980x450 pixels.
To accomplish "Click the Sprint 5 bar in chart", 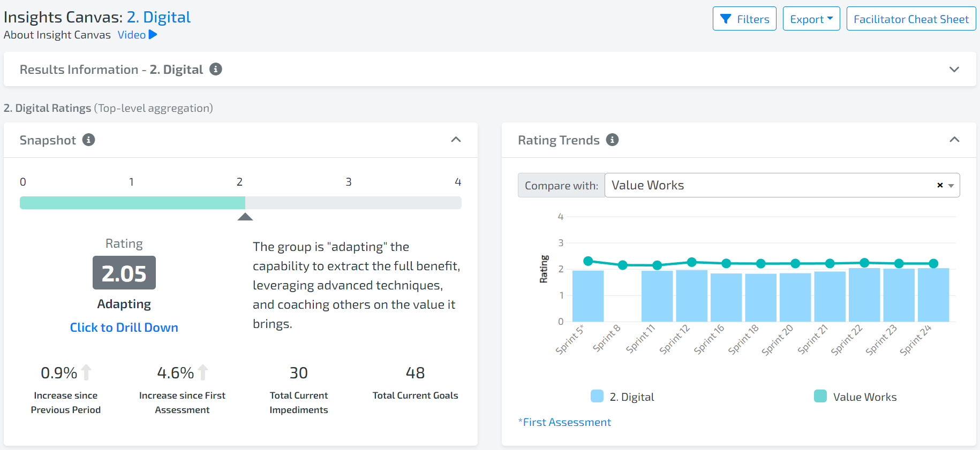I will click(x=588, y=296).
